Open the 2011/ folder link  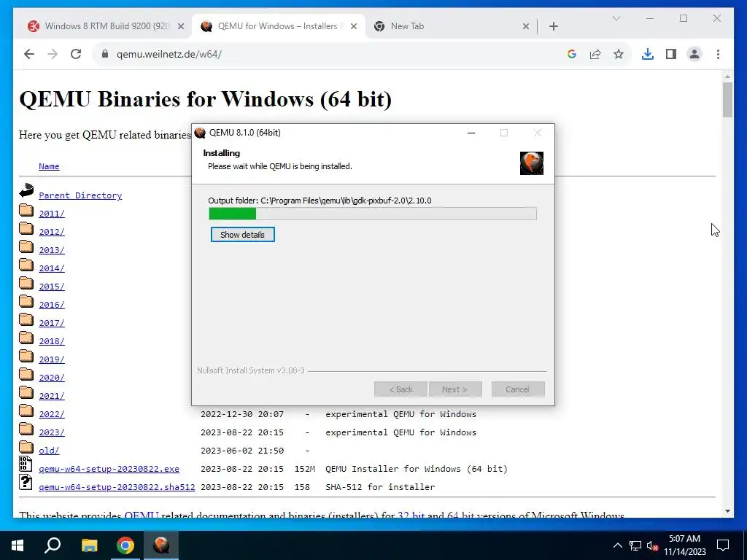[52, 214]
